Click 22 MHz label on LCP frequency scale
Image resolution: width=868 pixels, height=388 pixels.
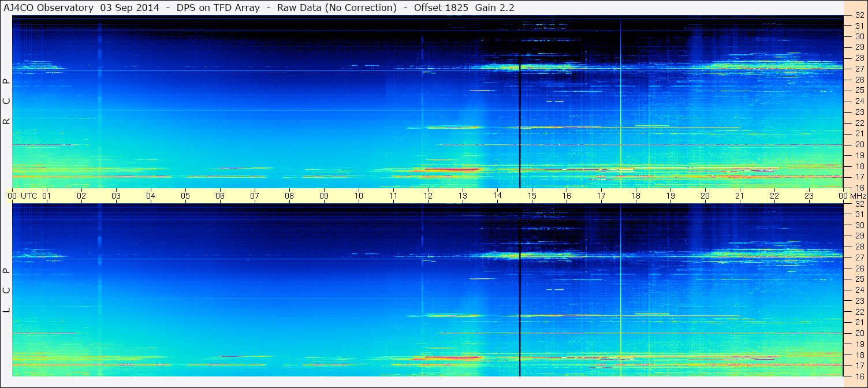[859, 312]
